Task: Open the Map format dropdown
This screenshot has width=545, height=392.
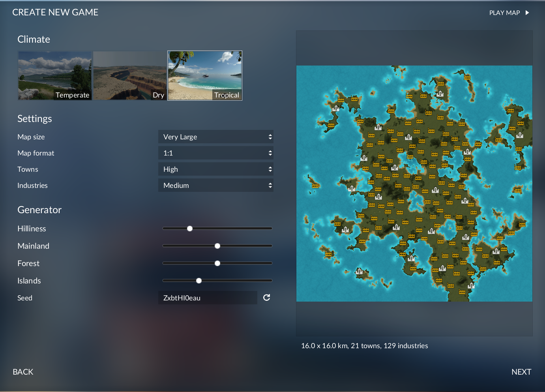Action: click(x=216, y=153)
